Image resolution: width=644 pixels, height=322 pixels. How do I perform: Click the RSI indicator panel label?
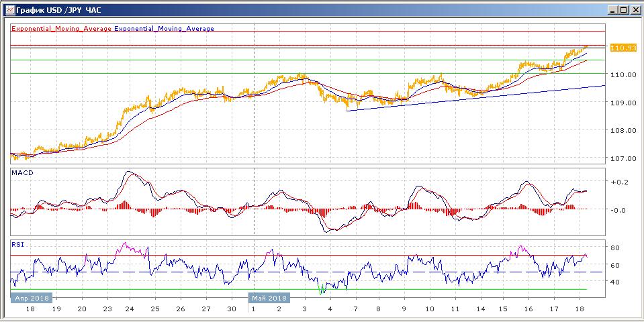19,245
